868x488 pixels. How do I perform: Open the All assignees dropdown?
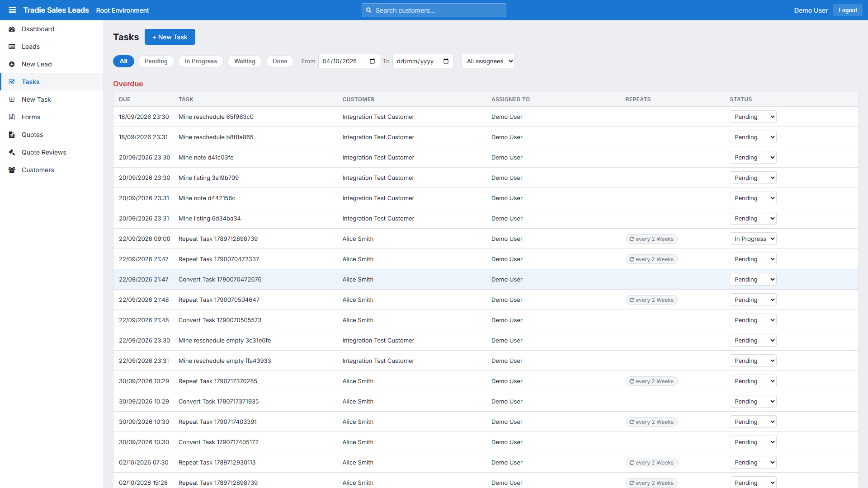point(488,61)
